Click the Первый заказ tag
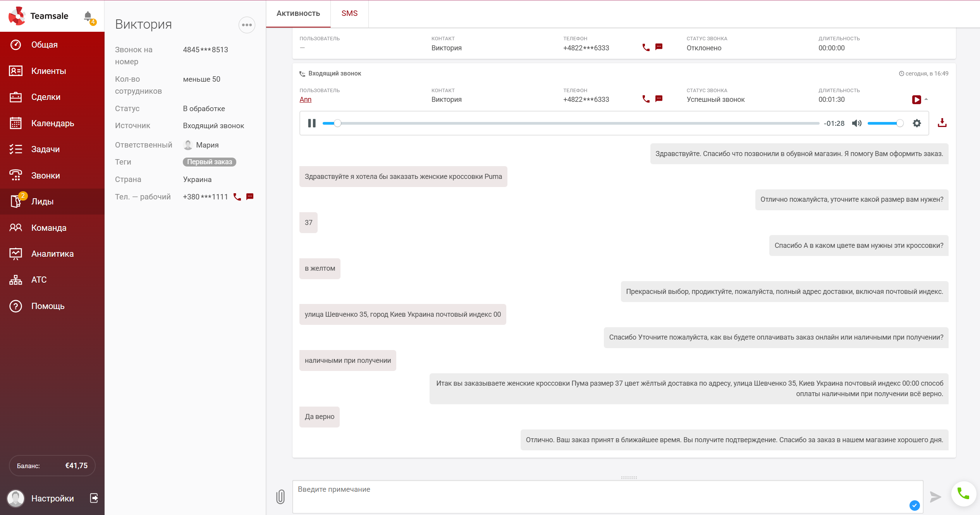The width and height of the screenshot is (980, 515). pyautogui.click(x=209, y=162)
